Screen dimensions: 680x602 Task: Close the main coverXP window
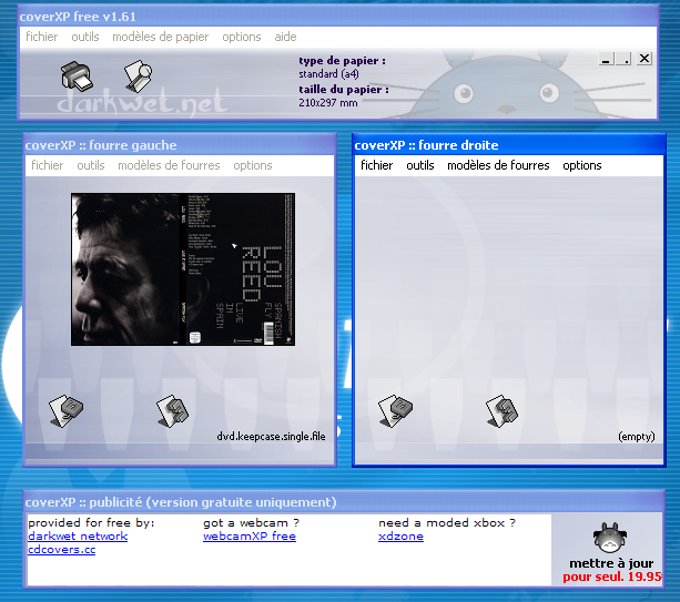644,59
